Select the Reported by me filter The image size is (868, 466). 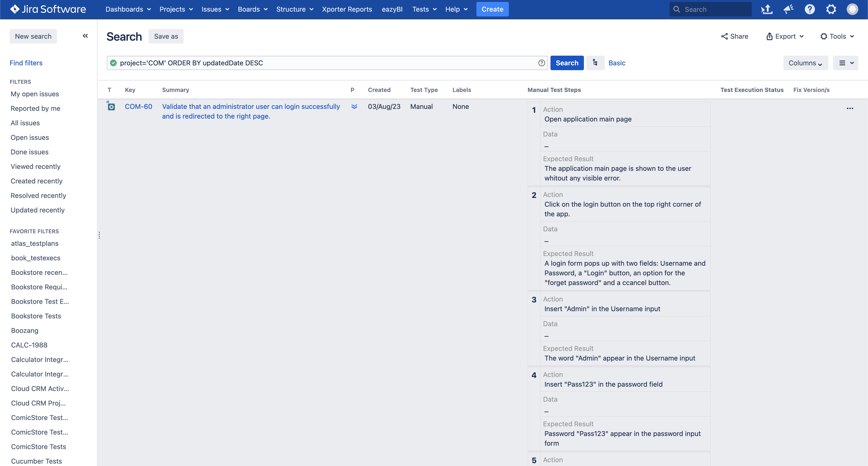coord(35,108)
